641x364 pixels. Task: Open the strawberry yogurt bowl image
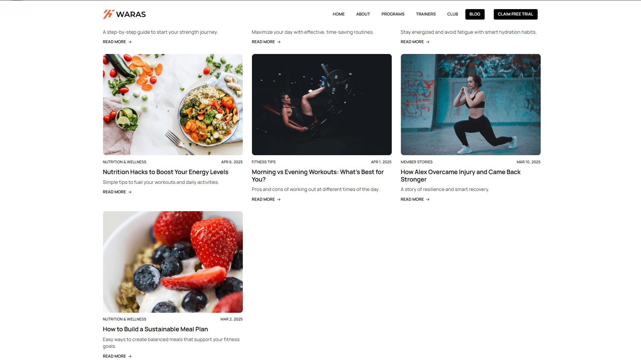(173, 262)
